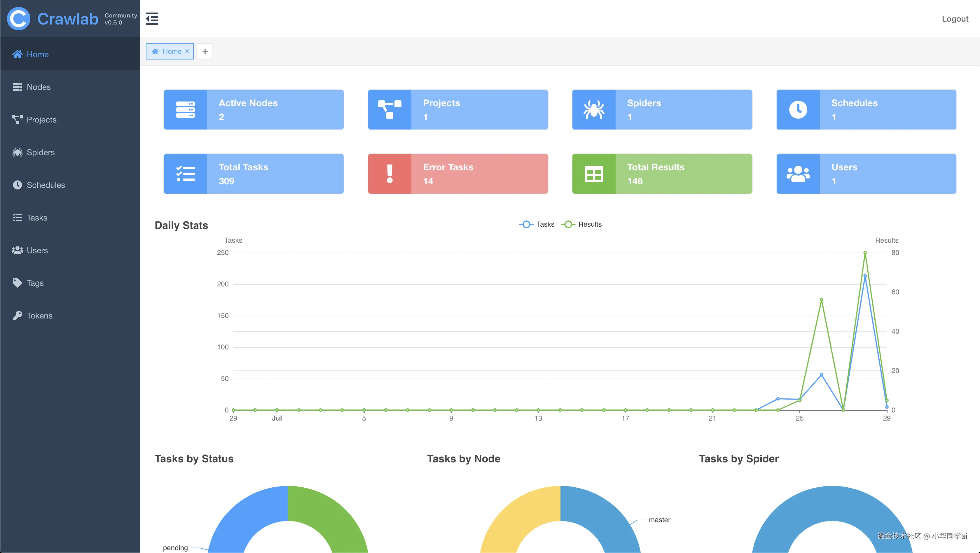
Task: Add a new tab with the plus button
Action: click(x=205, y=51)
